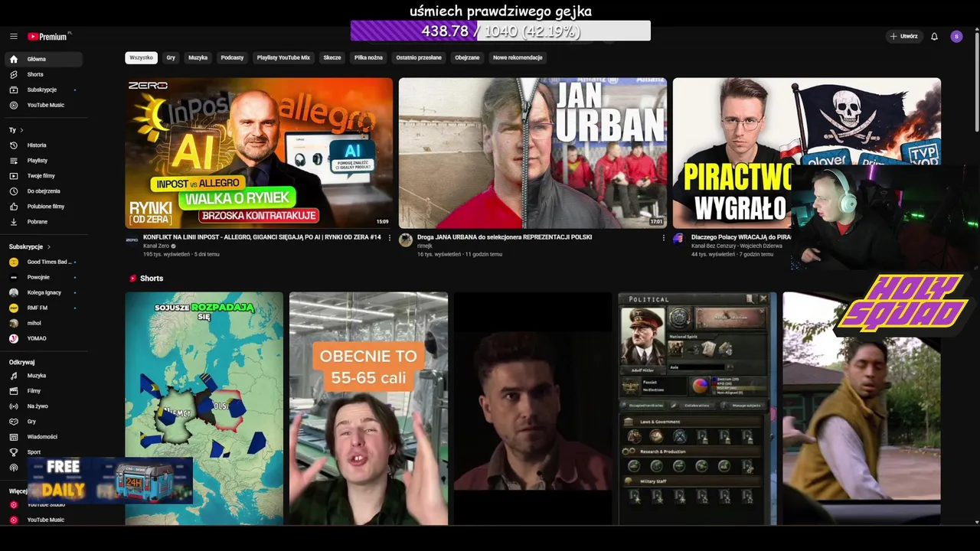Open the OBECNIE TO 55-65 cali short

368,409
